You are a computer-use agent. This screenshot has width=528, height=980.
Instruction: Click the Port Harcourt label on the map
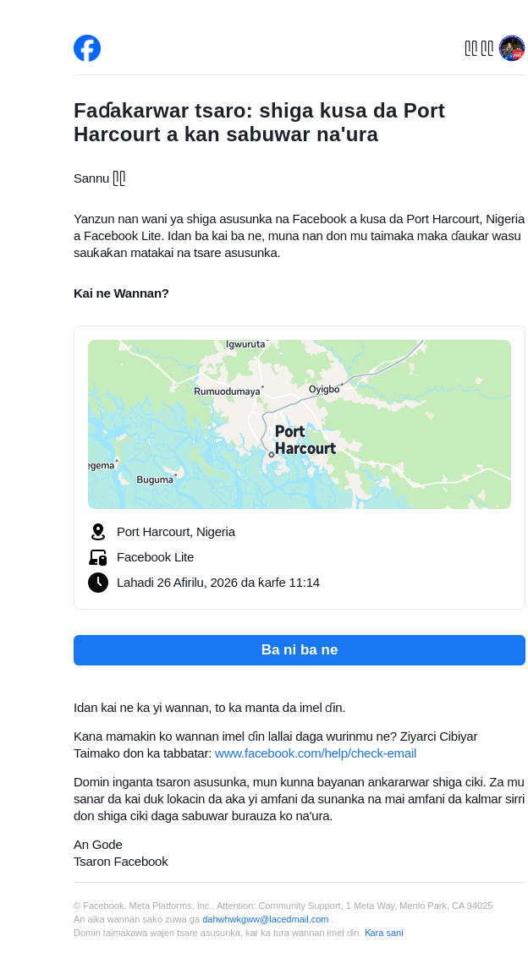click(305, 440)
